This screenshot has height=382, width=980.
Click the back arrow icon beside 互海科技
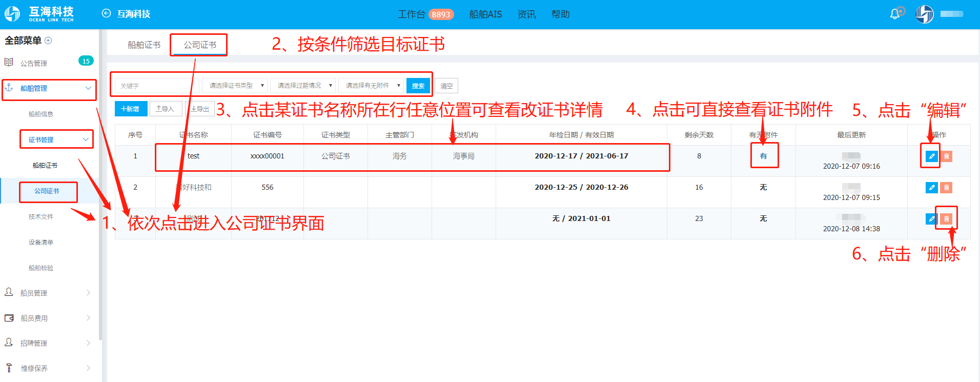click(x=106, y=14)
